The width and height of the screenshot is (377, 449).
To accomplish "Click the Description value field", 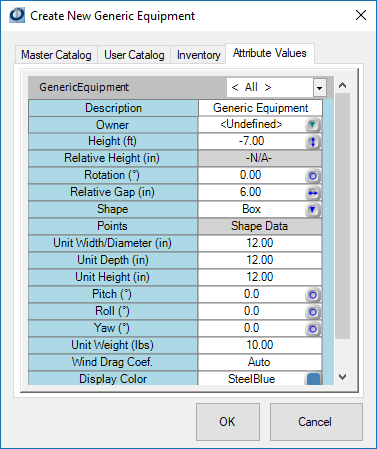I will [x=260, y=108].
